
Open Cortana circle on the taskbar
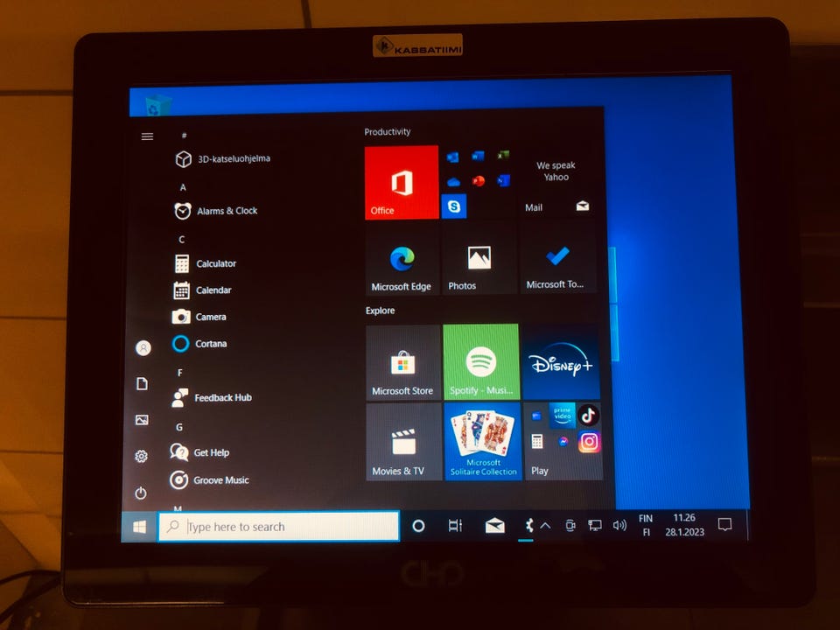(x=418, y=526)
